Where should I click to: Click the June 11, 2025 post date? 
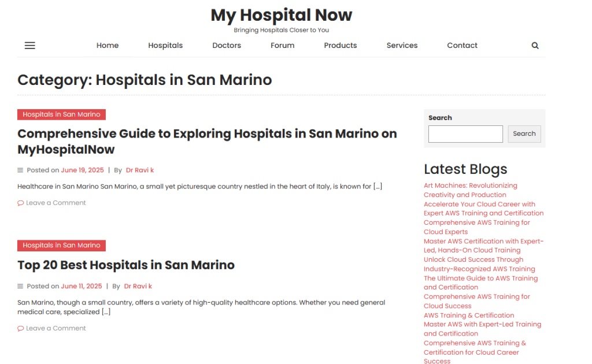[x=82, y=287]
